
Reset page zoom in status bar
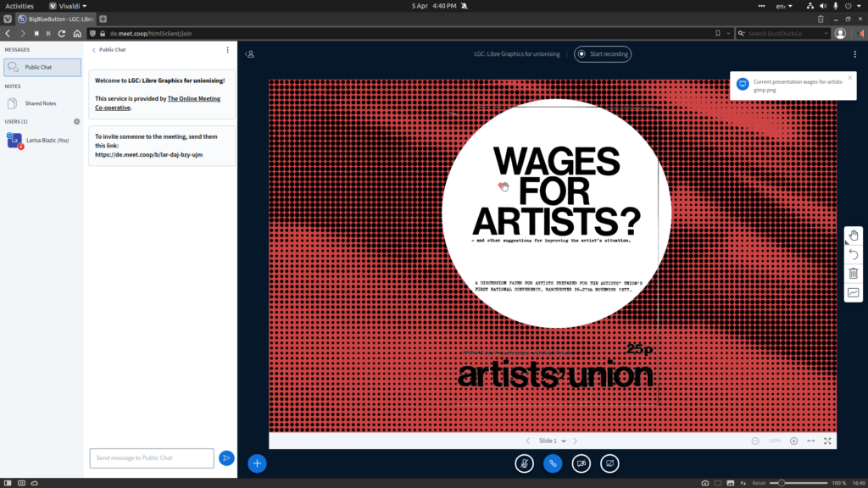click(759, 483)
